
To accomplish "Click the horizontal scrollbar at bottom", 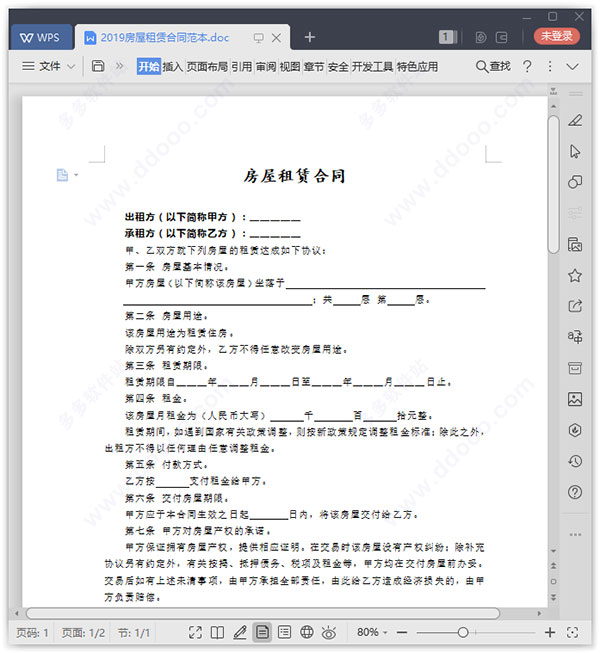I will [262, 613].
